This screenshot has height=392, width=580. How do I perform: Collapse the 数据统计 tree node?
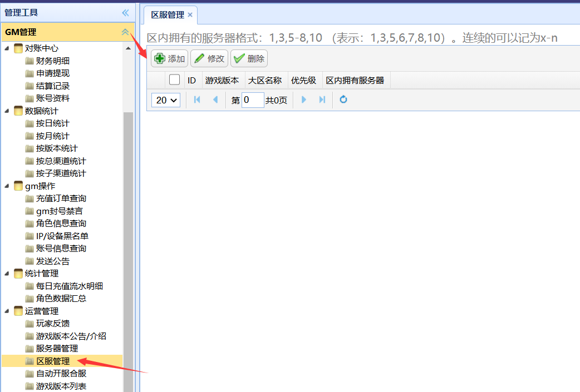click(7, 111)
